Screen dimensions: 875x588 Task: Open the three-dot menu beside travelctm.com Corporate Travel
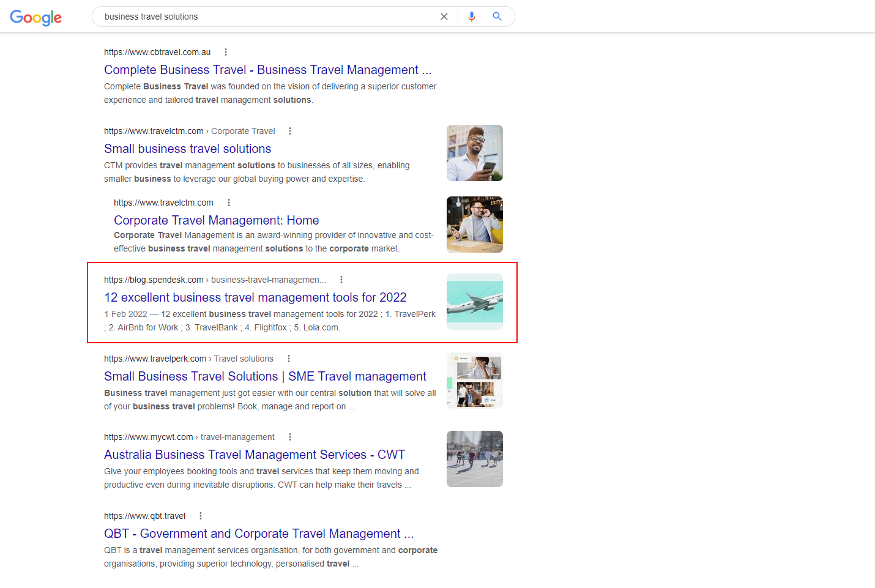(x=290, y=131)
